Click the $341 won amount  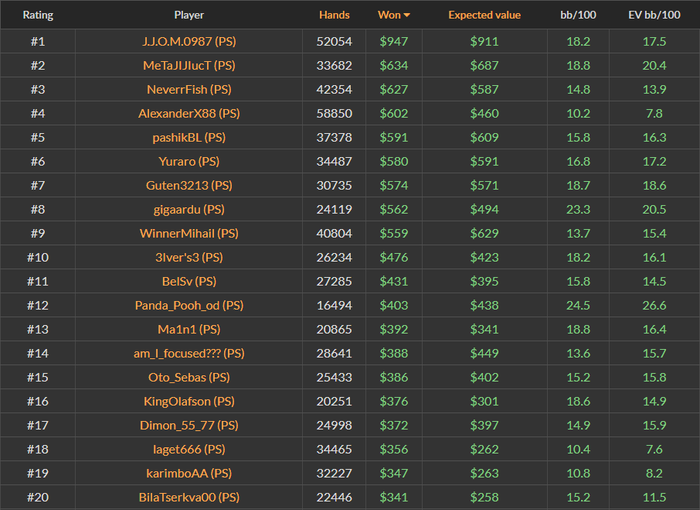[x=394, y=497]
